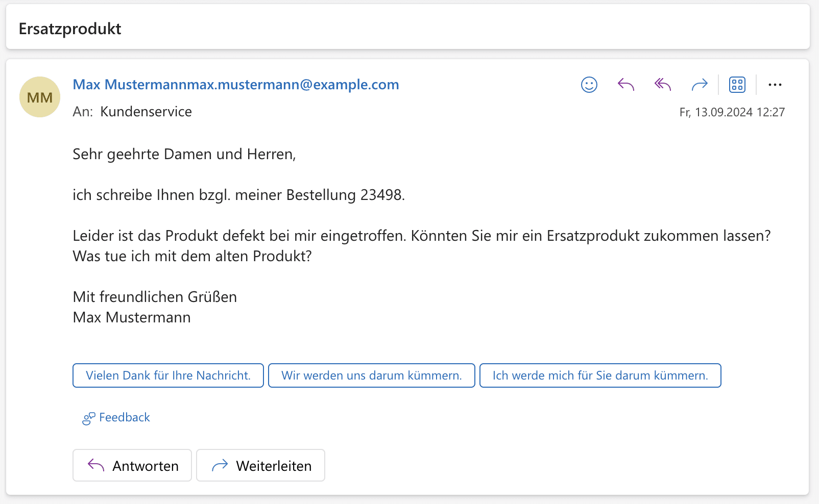Click the forward arrow icon in header
This screenshot has width=819, height=504.
[700, 85]
